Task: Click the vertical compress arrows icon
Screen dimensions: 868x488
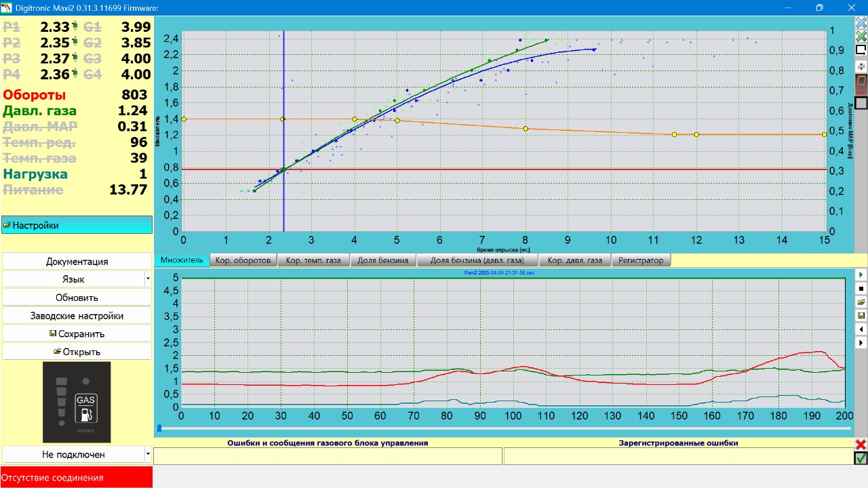Action: pyautogui.click(x=861, y=66)
